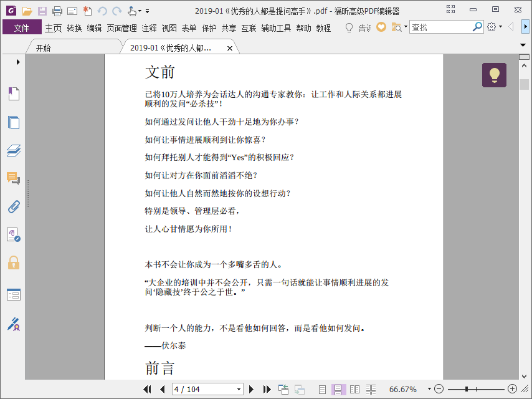Click the zoom slider handle
532x399 pixels.
467,389
